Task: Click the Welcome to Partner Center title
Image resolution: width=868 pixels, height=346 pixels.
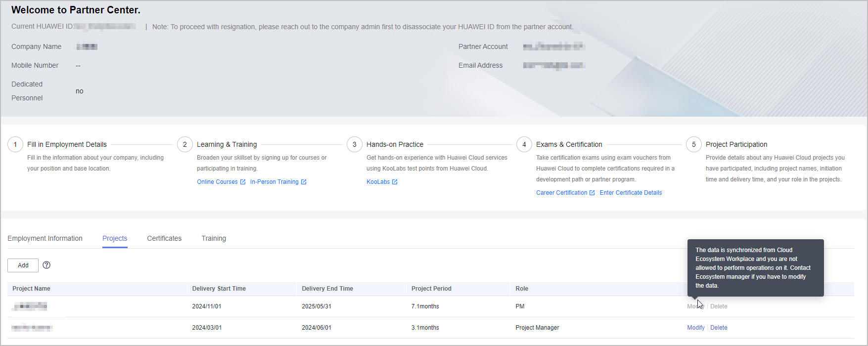Action: point(76,10)
